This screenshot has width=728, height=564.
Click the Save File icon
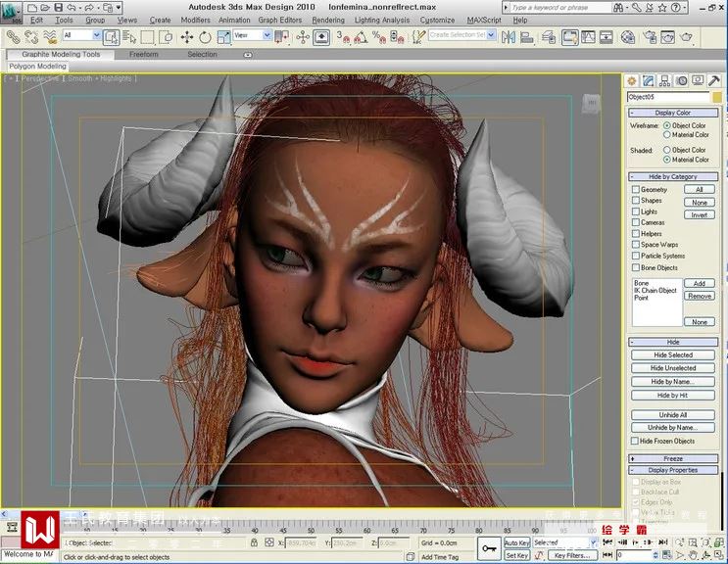point(59,8)
